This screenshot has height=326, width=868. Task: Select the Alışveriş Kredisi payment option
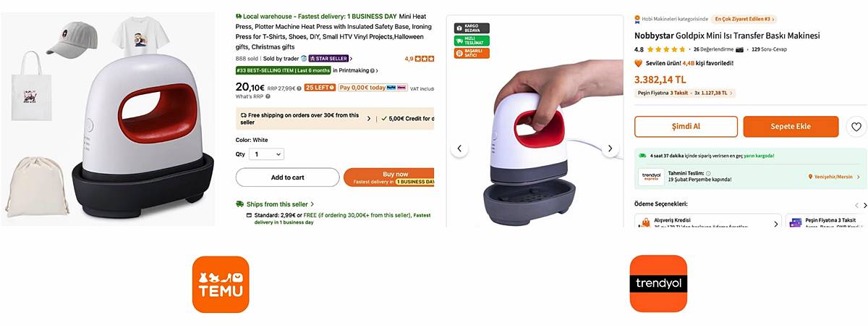click(x=707, y=222)
